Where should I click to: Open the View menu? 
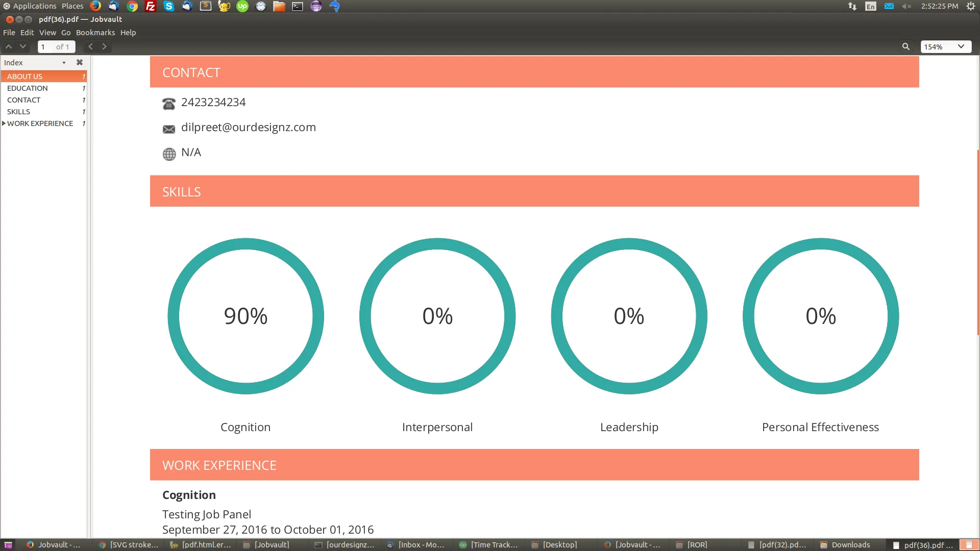click(x=47, y=33)
